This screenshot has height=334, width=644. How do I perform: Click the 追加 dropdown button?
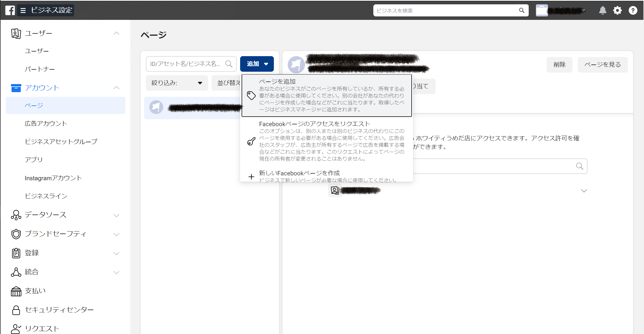tap(257, 64)
